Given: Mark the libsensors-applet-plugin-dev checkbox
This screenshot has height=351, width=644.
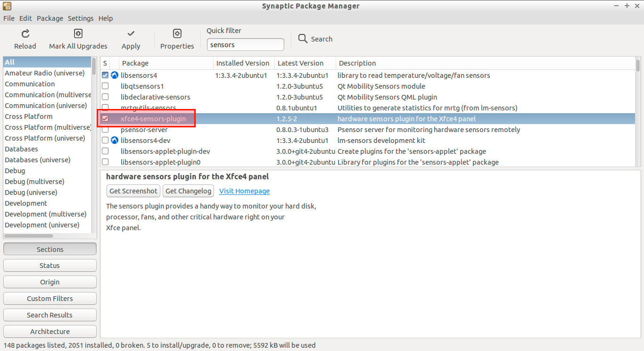Looking at the screenshot, I should [105, 151].
